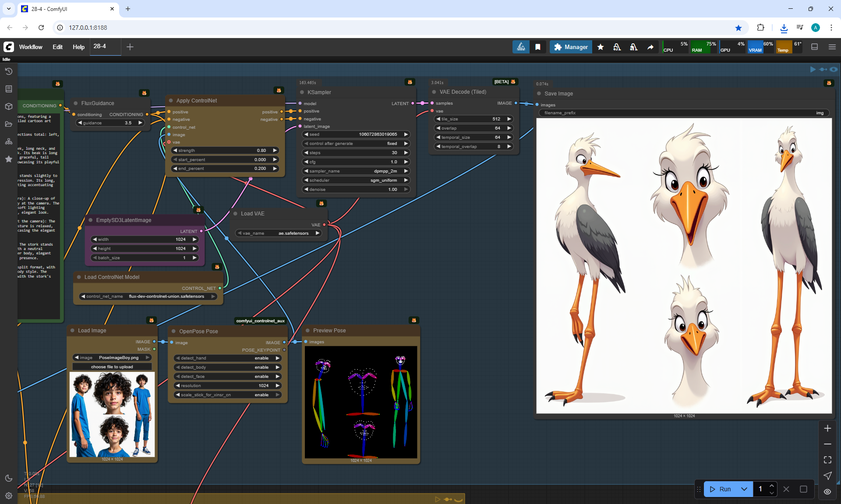Click the filename_prefix input field
Image resolution: width=841 pixels, height=504 pixels.
pos(683,113)
